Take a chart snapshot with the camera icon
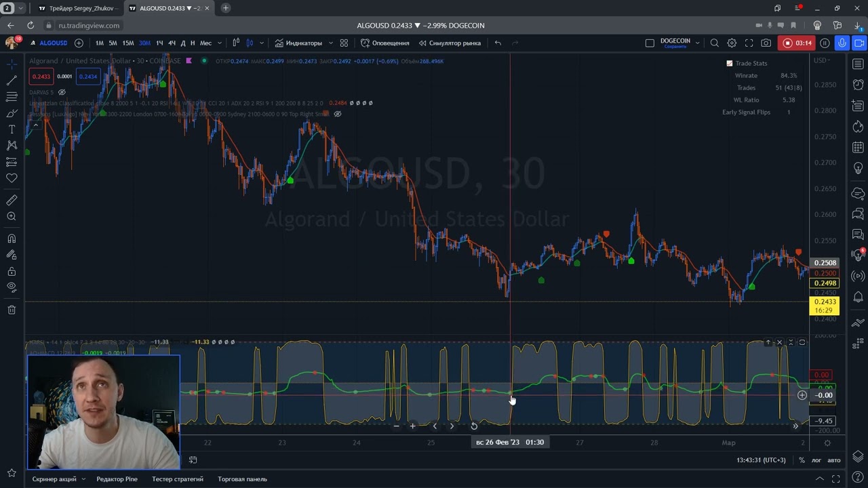 [x=766, y=43]
